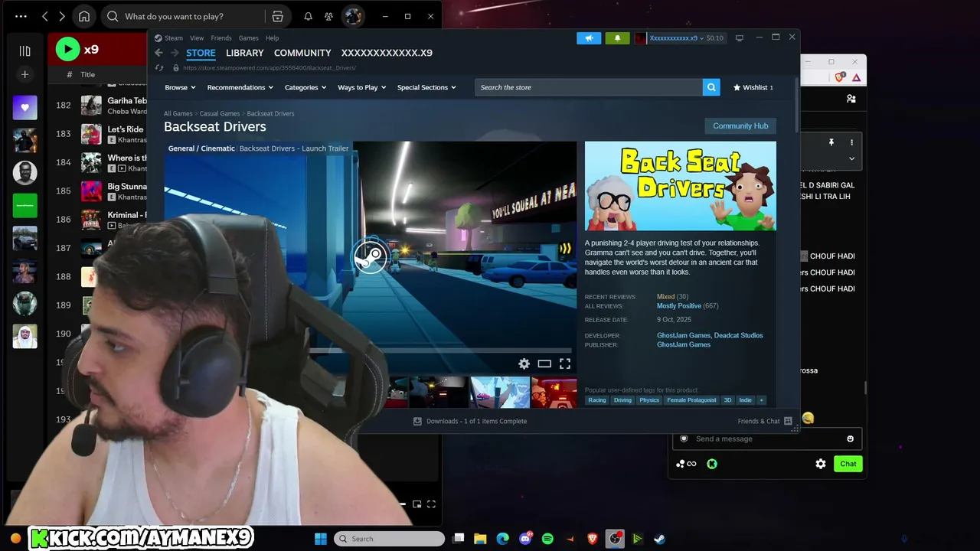Screen dimensions: 980x551
Task: Open Steam announcements megaphone button
Action: 589,38
